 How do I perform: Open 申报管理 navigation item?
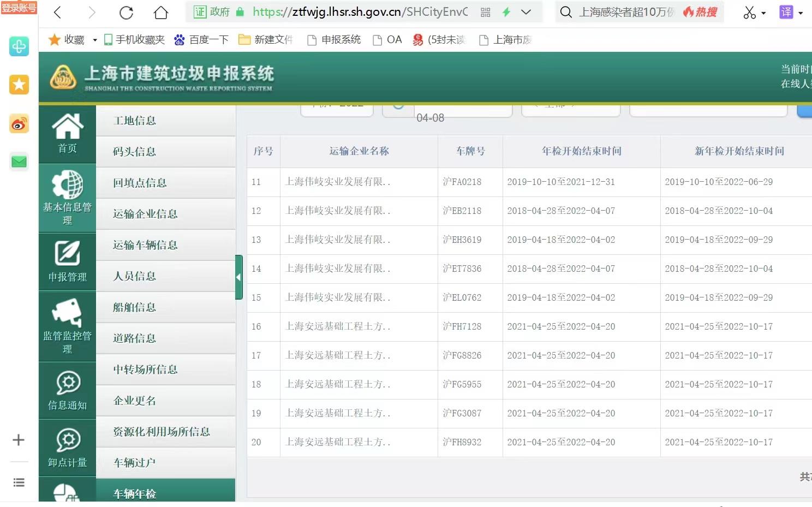(x=67, y=261)
